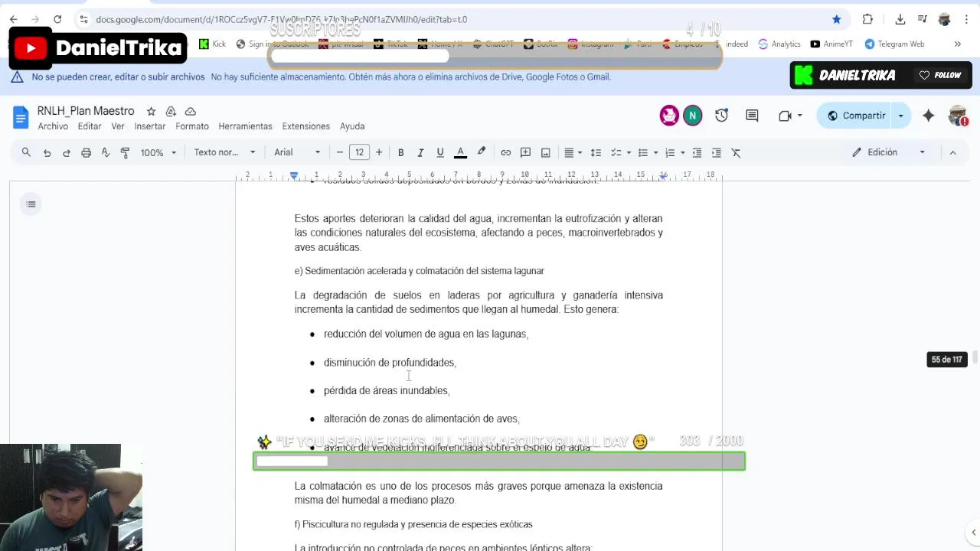The width and height of the screenshot is (980, 551).
Task: Open the highlight color picker
Action: point(482,152)
